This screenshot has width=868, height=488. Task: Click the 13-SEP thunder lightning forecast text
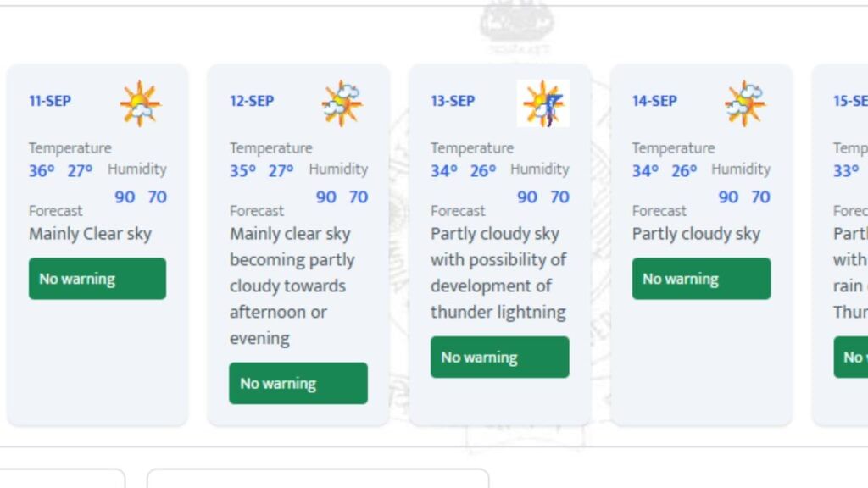[x=498, y=273]
